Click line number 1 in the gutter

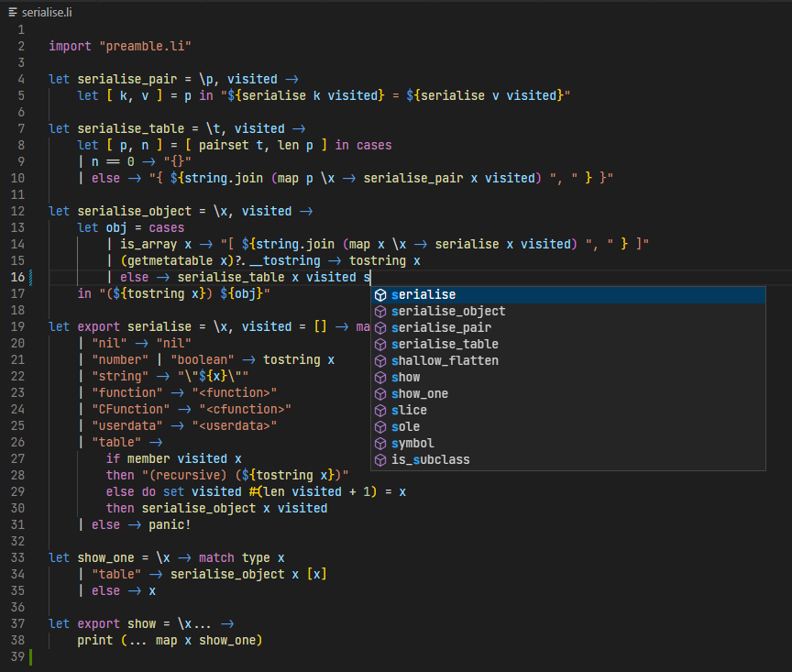tap(21, 30)
